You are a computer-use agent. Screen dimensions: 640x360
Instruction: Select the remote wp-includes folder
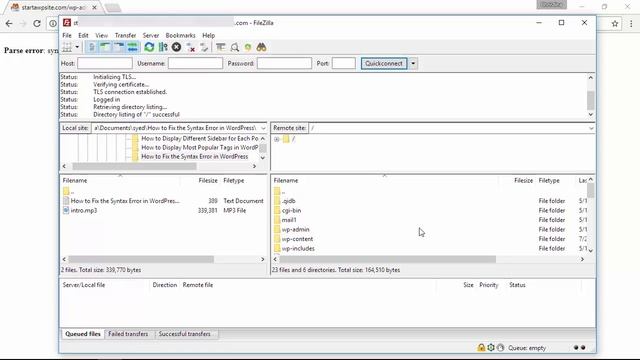(x=298, y=249)
